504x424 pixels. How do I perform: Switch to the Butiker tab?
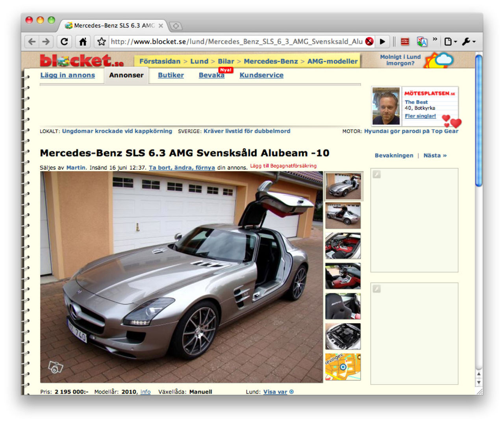click(170, 75)
